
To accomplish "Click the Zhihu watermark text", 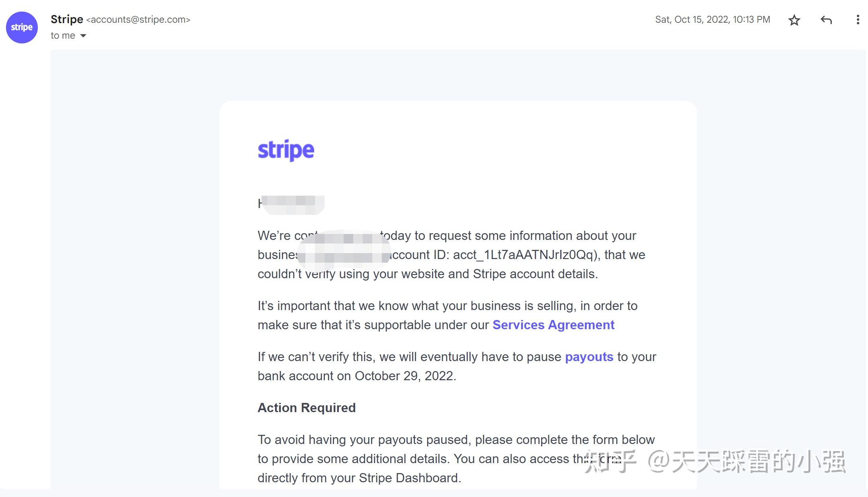I will 715,462.
